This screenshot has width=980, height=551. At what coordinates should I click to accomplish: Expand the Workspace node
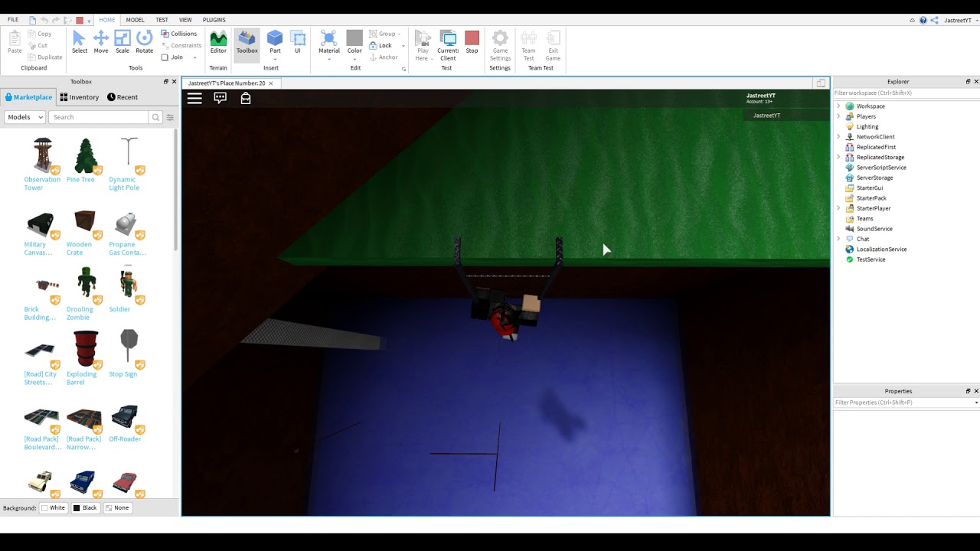click(838, 106)
